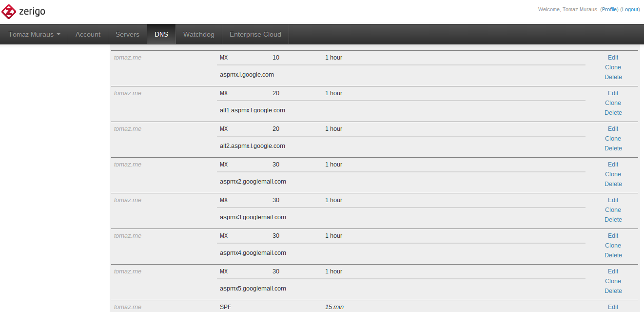Click the aspmx2.googlemail.com value text
644x312 pixels.
[x=253, y=182]
